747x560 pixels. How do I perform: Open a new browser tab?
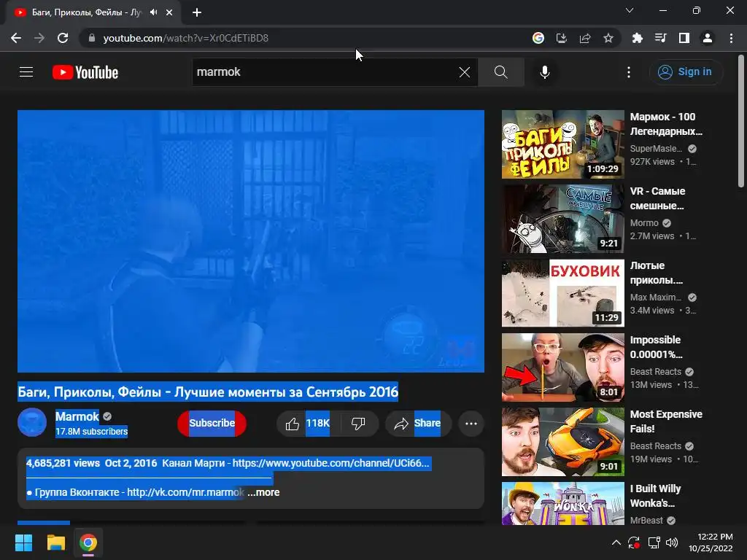(x=197, y=12)
